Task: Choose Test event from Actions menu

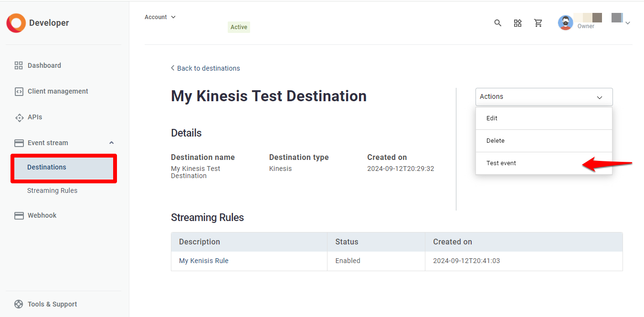Action: click(x=544, y=163)
